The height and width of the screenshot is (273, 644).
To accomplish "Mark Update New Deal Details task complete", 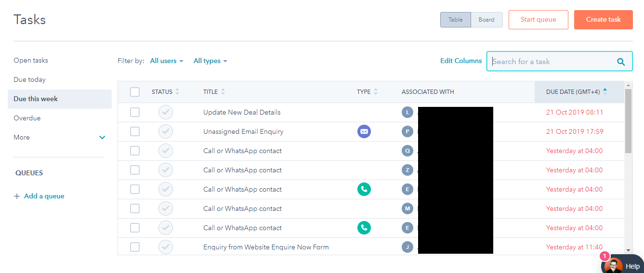I will [x=166, y=112].
